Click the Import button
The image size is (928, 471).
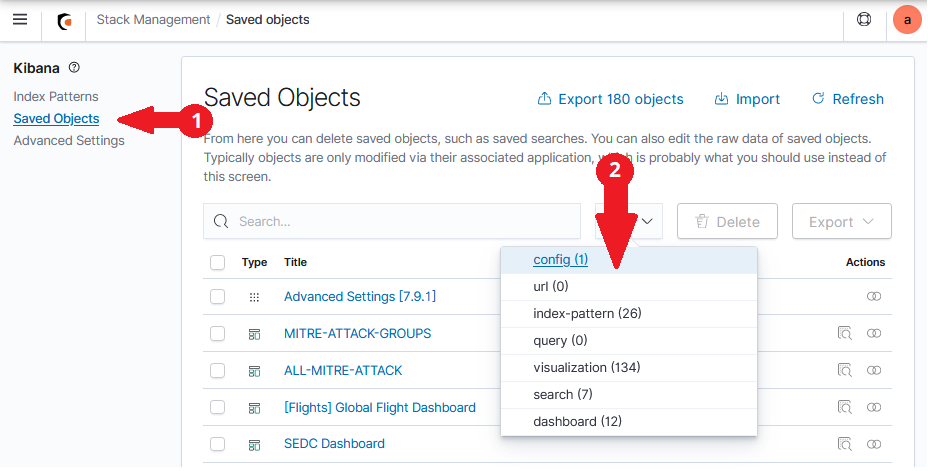point(747,99)
